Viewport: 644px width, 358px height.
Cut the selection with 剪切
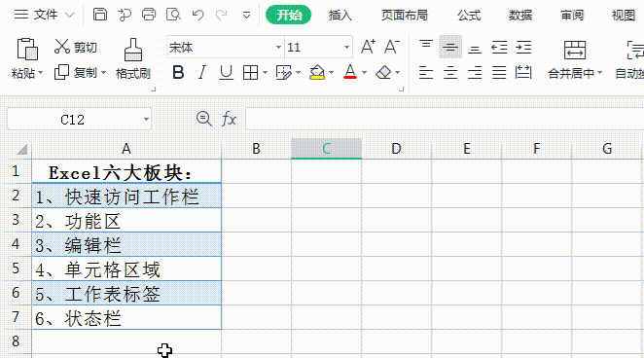[76, 47]
